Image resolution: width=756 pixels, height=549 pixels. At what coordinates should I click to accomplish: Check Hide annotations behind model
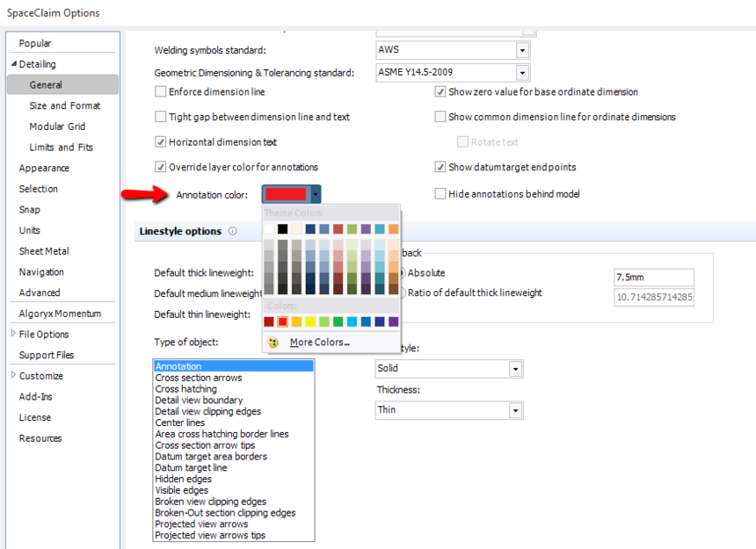[x=440, y=193]
